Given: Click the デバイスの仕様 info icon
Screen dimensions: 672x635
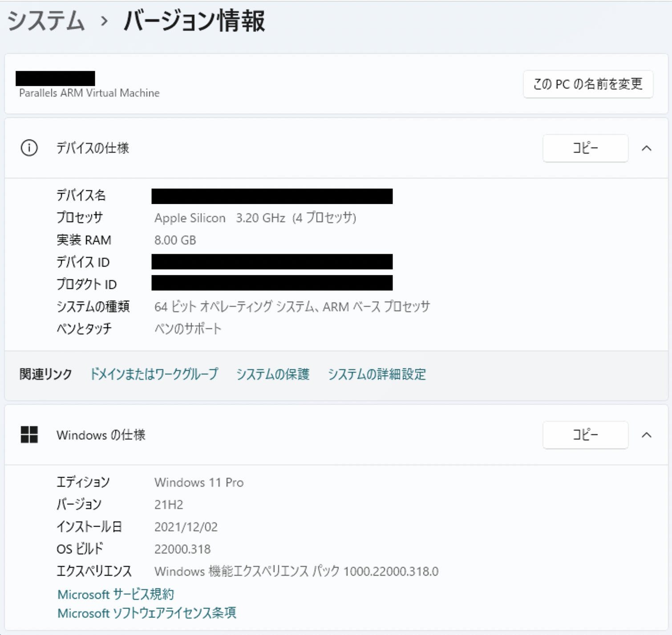Looking at the screenshot, I should click(29, 148).
